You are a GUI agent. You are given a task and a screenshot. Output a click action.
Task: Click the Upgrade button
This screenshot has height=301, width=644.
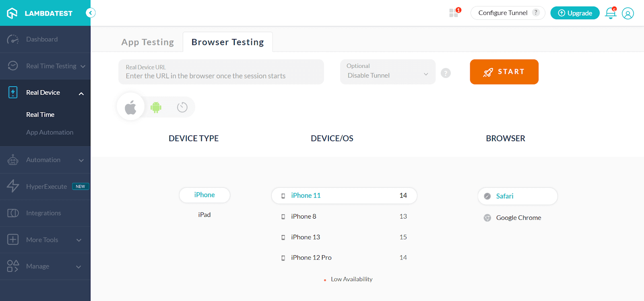point(574,13)
